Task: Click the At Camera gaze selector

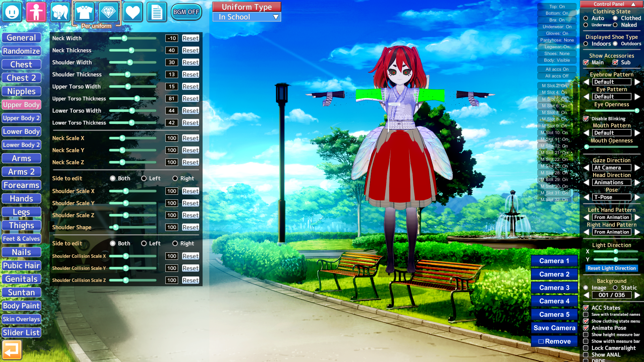Action: tap(612, 168)
